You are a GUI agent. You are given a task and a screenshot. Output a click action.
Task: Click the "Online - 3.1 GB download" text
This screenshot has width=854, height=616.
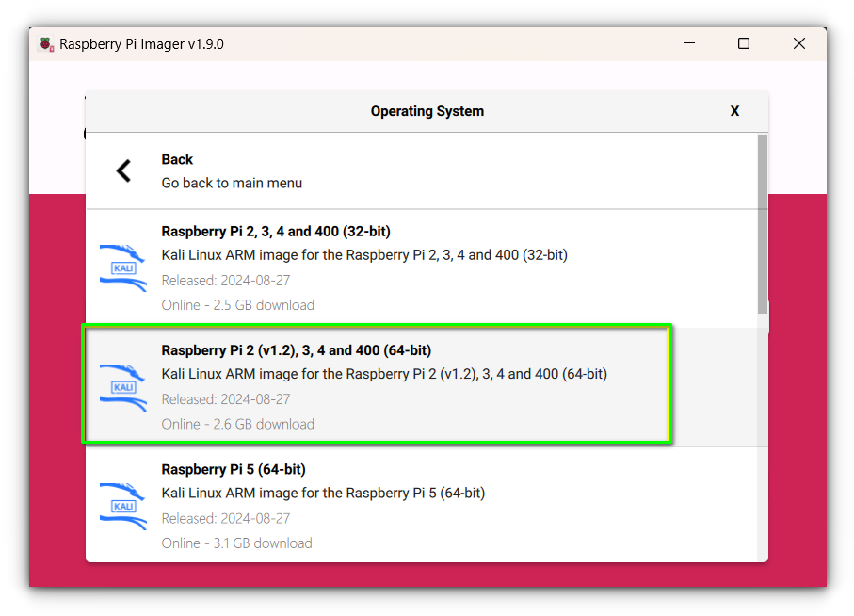[x=236, y=543]
